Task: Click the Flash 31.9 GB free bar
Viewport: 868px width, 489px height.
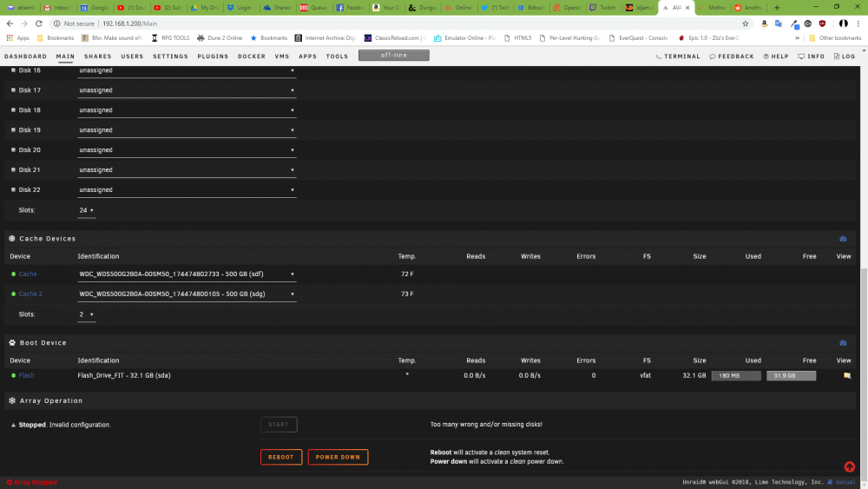Action: [791, 375]
